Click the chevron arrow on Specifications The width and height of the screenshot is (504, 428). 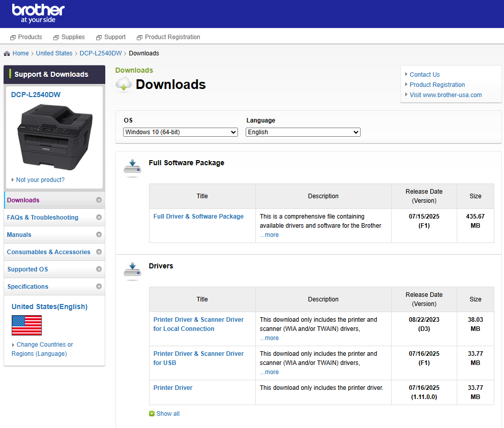pos(100,286)
